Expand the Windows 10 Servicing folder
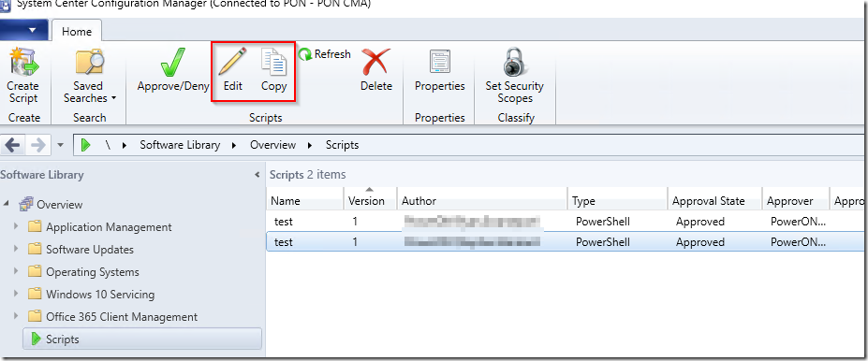Image resolution: width=868 pixels, height=361 pixels. (x=16, y=294)
